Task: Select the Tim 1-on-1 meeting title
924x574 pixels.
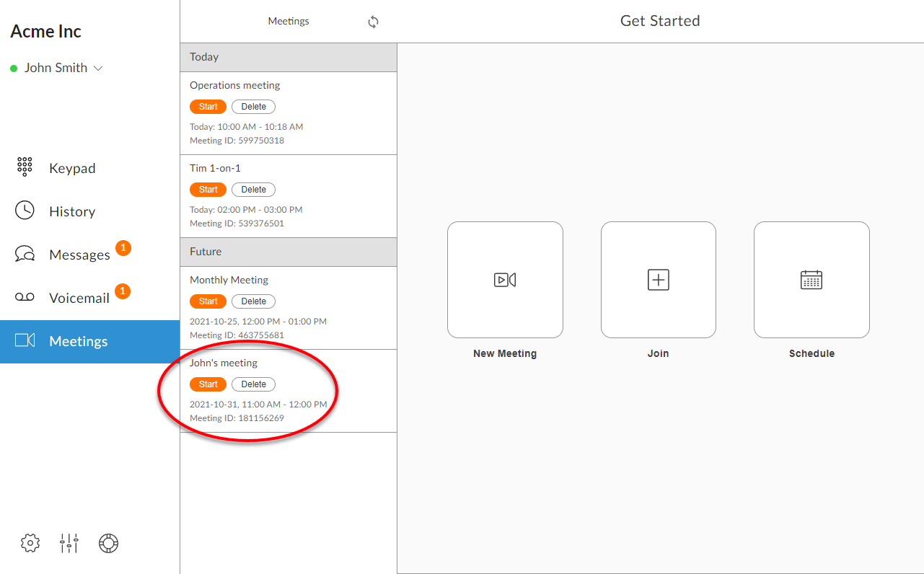Action: (215, 168)
